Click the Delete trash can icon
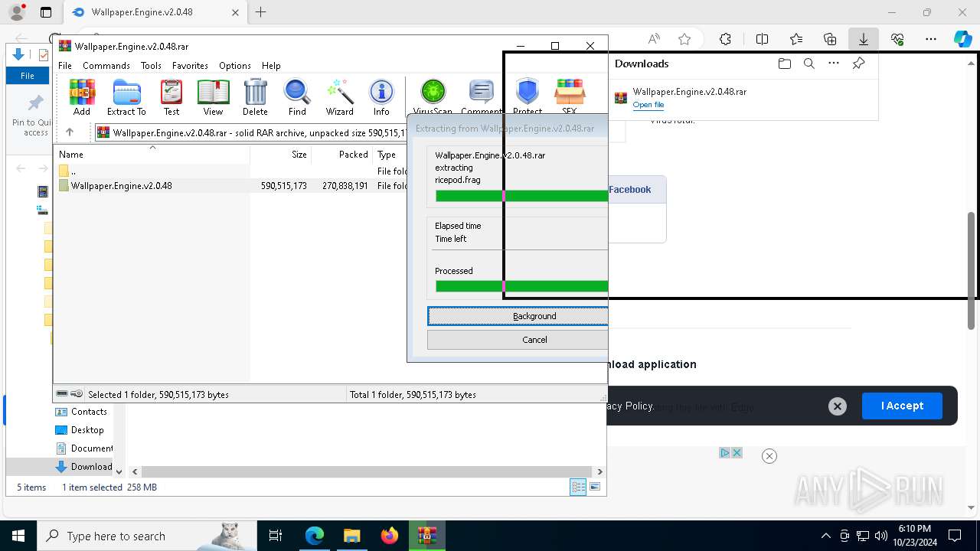 point(255,97)
